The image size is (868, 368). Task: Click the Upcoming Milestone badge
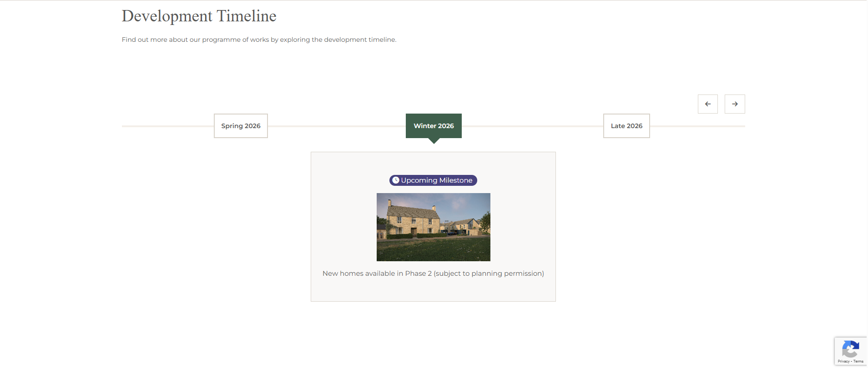click(433, 180)
